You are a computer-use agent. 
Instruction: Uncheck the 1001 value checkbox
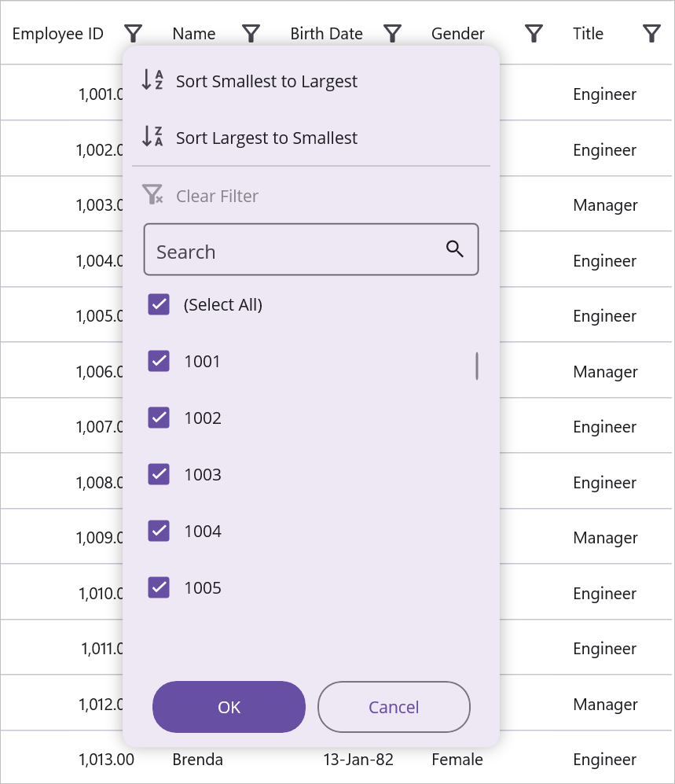pyautogui.click(x=159, y=361)
